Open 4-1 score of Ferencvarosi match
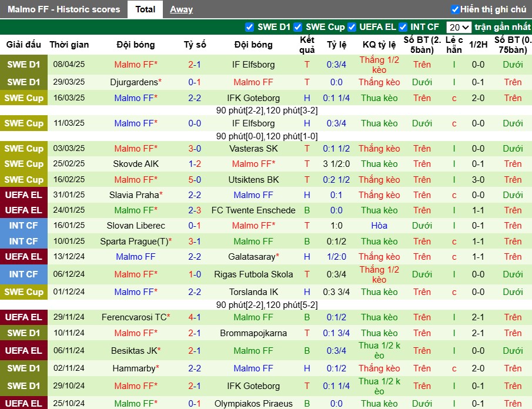The width and height of the screenshot is (532, 409). click(195, 317)
